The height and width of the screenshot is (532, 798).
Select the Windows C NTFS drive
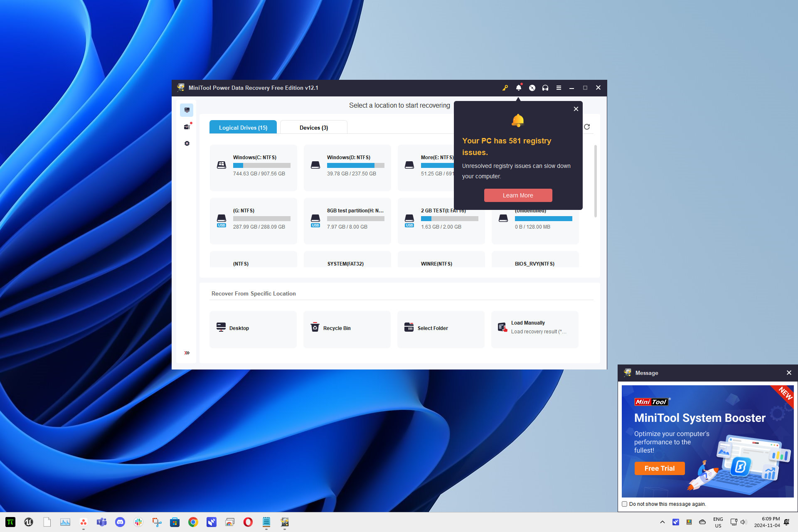[x=253, y=165]
